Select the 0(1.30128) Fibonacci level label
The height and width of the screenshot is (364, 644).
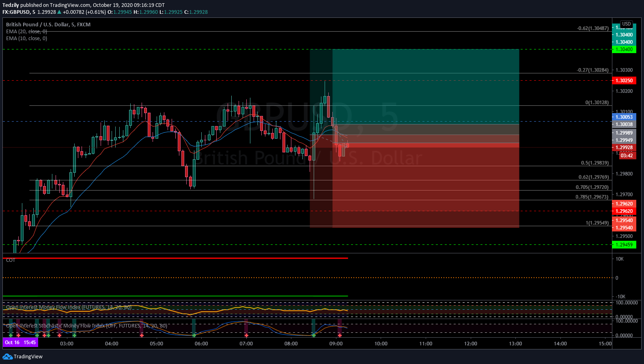pos(597,103)
